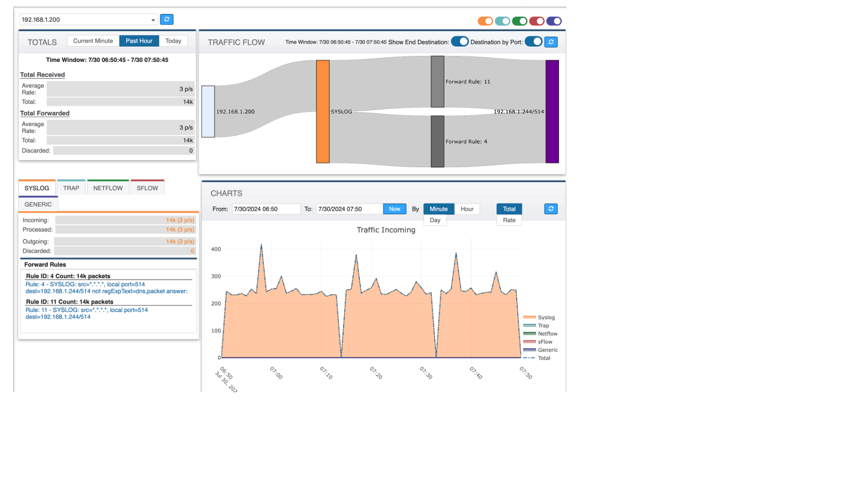Image resolution: width=868 pixels, height=488 pixels.
Task: Refresh the Traffic Flow panel
Action: pos(551,42)
